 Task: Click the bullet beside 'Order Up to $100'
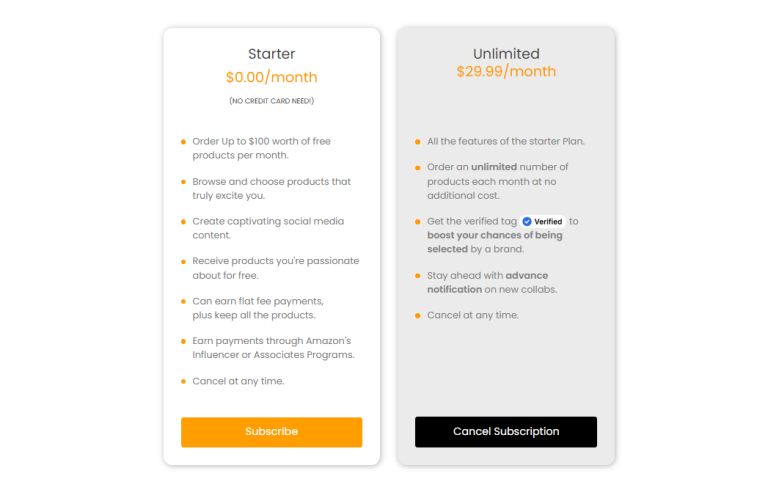pos(183,142)
